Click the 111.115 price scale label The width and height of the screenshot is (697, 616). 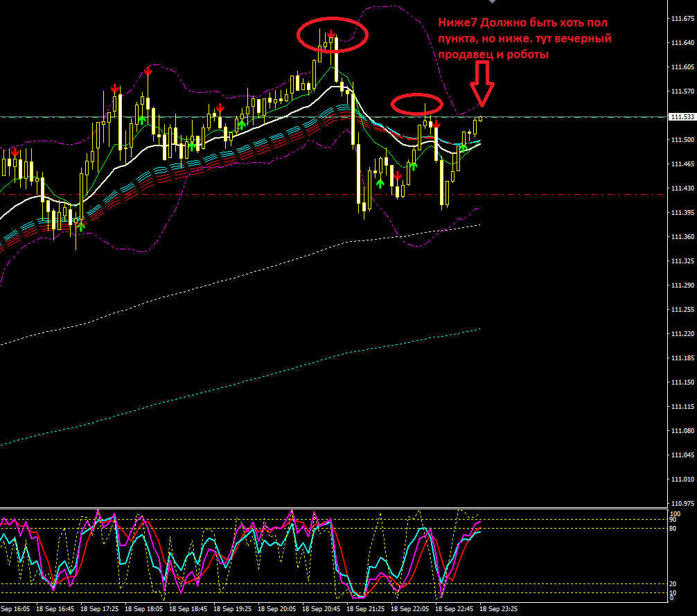pos(682,407)
